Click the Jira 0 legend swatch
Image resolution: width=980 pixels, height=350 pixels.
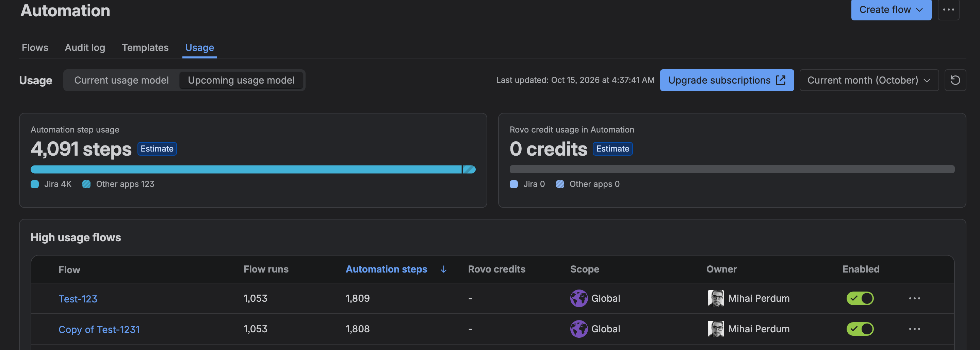point(513,184)
